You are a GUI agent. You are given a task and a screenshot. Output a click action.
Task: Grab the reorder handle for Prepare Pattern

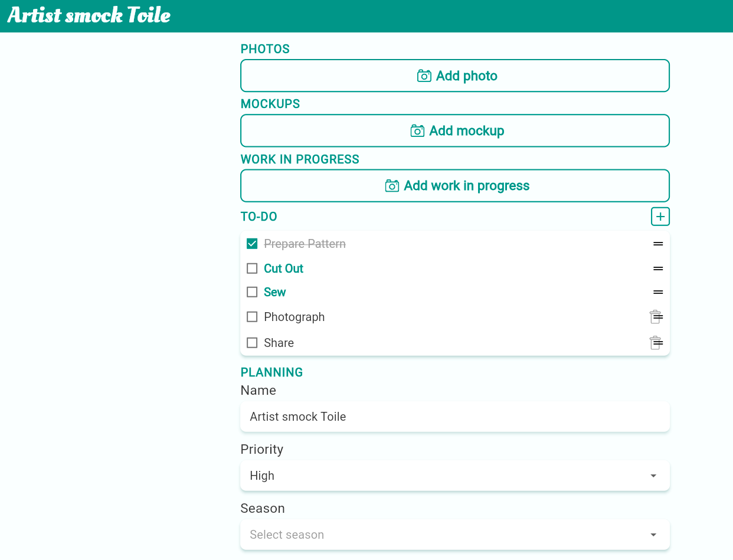coord(658,244)
